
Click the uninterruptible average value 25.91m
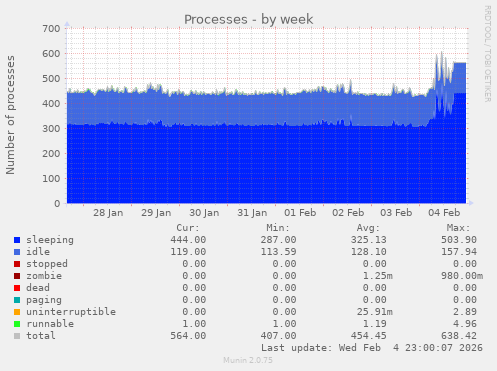[x=375, y=312]
